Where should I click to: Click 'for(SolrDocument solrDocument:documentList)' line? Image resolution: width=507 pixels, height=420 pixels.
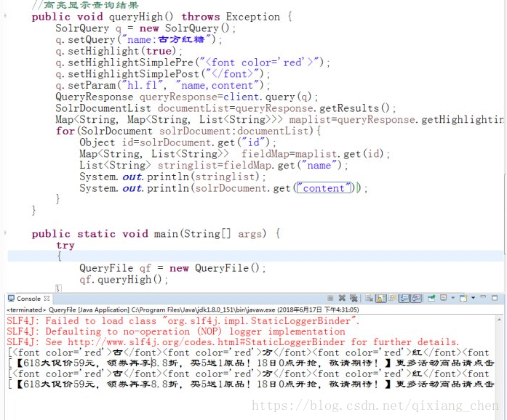[x=188, y=131]
